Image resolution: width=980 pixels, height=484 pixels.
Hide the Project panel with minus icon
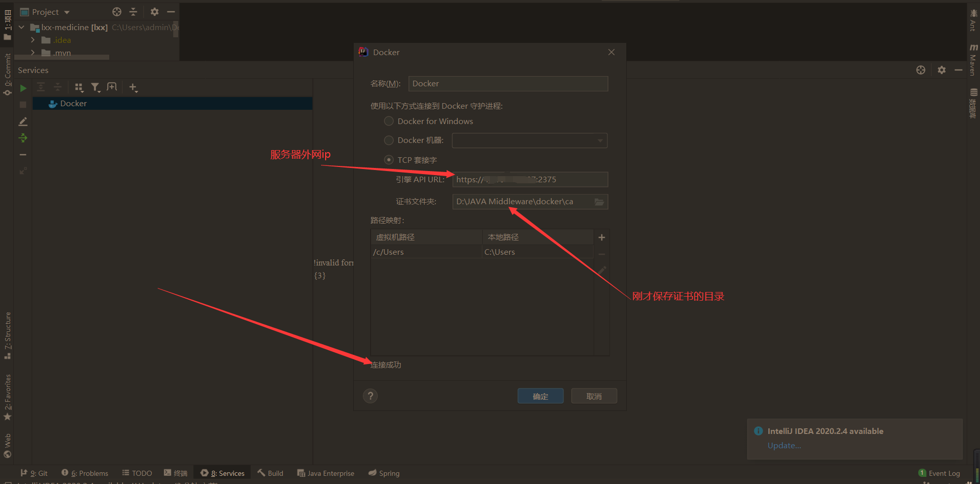click(x=171, y=12)
